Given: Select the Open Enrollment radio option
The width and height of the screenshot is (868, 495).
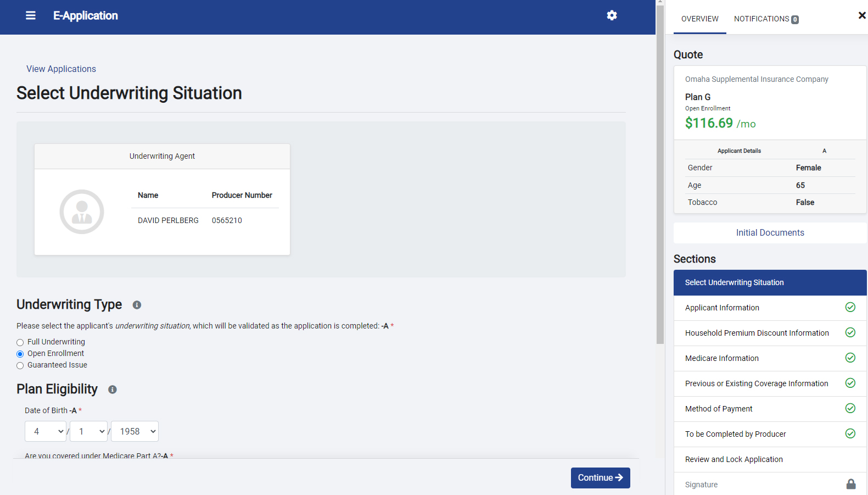Looking at the screenshot, I should 20,354.
